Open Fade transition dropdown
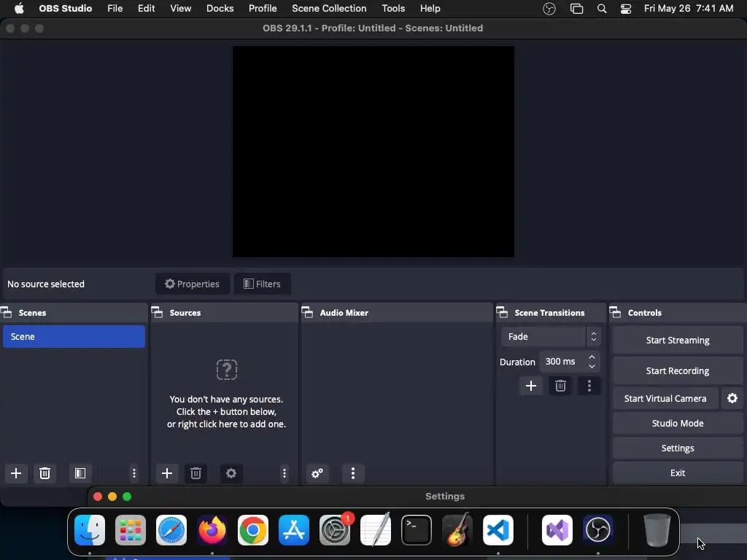This screenshot has height=560, width=747. (x=551, y=337)
